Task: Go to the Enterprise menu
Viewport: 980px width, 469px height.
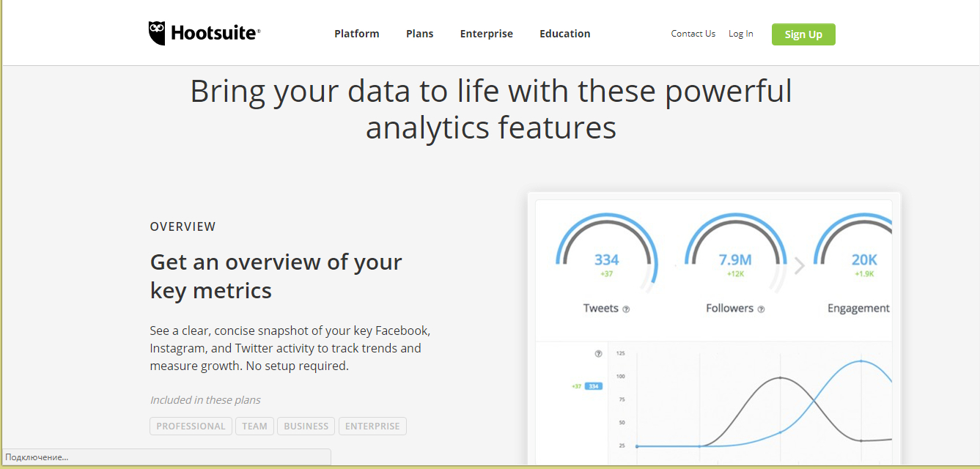Action: (x=486, y=34)
